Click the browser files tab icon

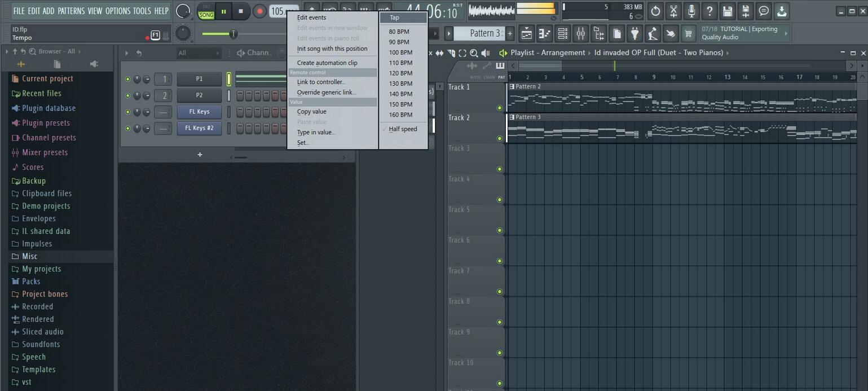click(x=57, y=64)
